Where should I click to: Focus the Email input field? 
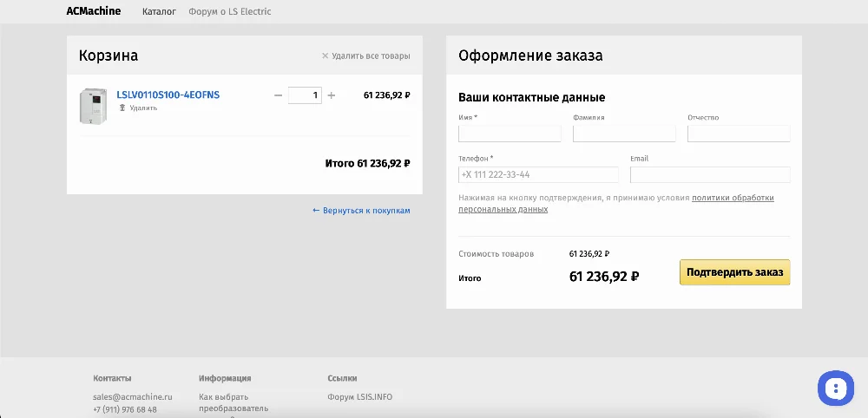[x=710, y=174]
